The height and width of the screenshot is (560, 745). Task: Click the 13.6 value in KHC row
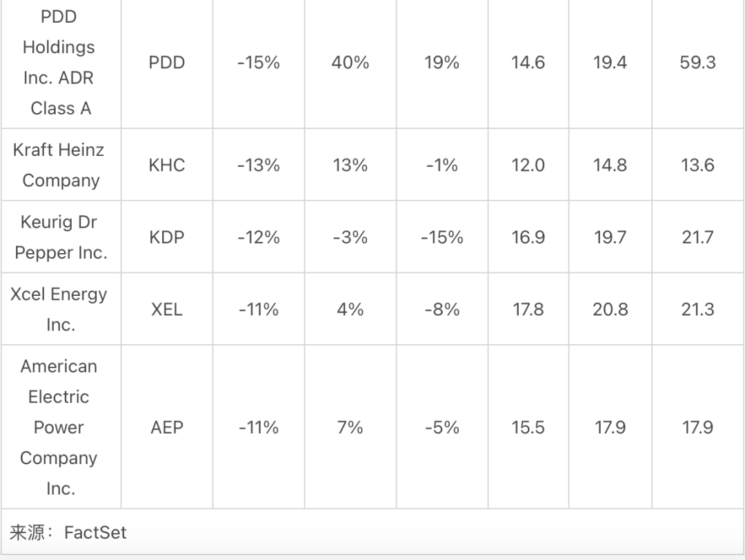click(697, 166)
